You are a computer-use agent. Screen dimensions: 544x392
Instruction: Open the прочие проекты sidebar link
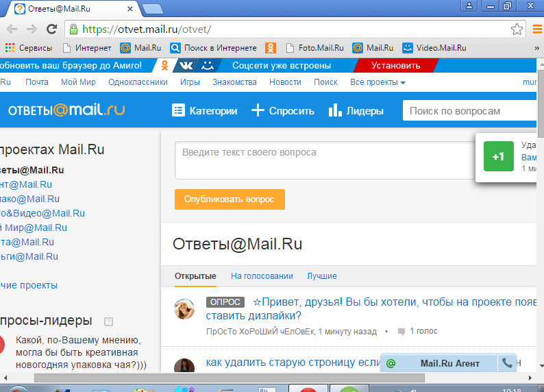click(x=29, y=285)
